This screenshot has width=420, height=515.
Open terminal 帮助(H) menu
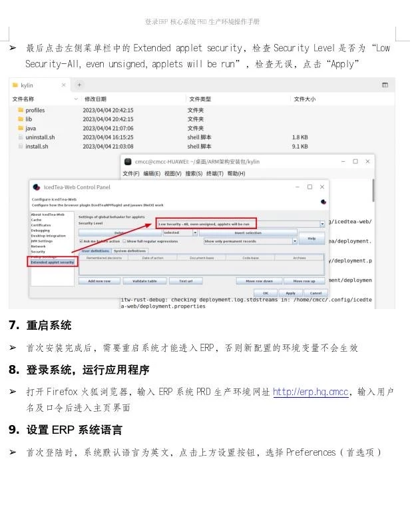tap(236, 173)
